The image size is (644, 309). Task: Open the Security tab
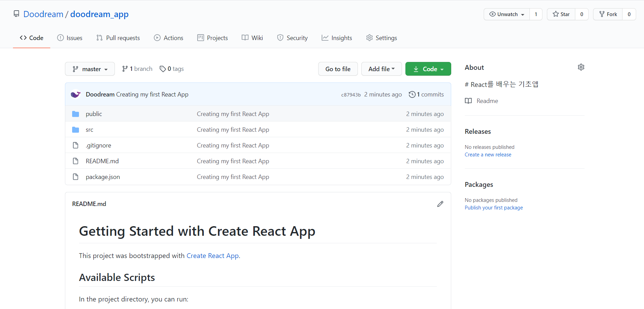(292, 38)
